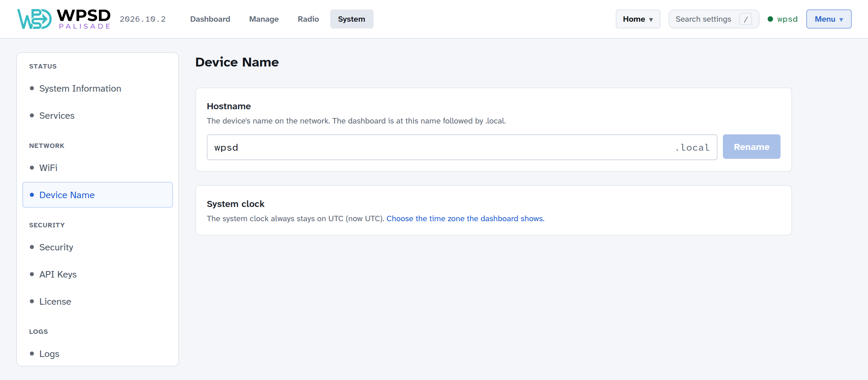The image size is (868, 380).
Task: Open Security page in sidebar
Action: click(98, 247)
